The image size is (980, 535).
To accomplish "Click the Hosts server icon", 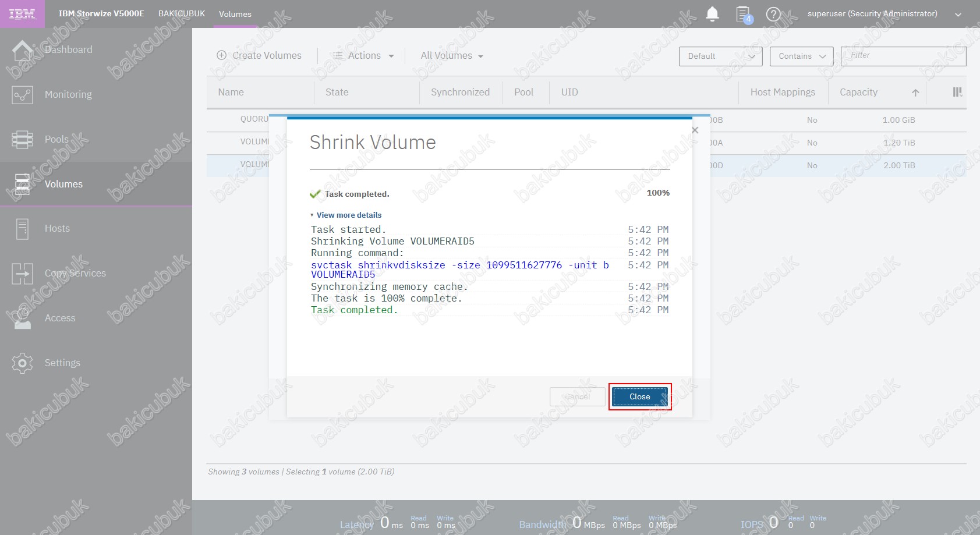I will click(x=22, y=229).
